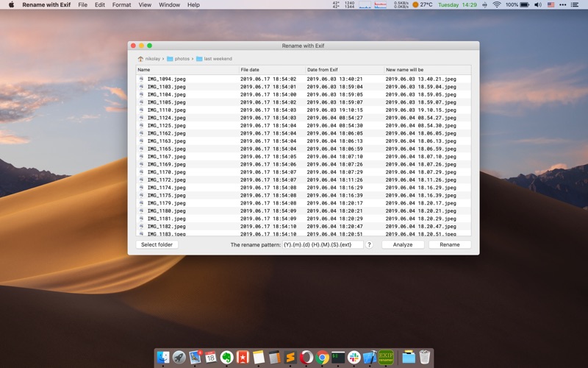Viewport: 588px width, 368px height.
Task: Select the file named IMG_1172.jpeg
Action: point(166,180)
